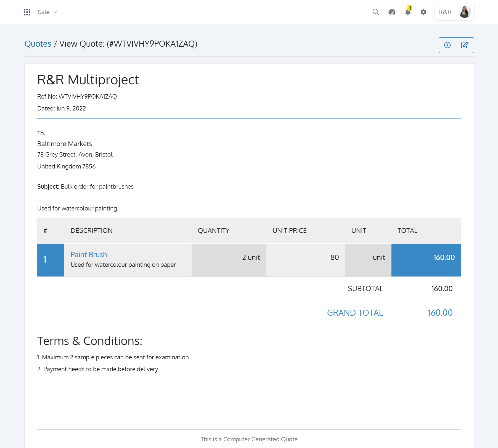
Task: Open the dashboard speedometer icon
Action: pyautogui.click(x=392, y=12)
